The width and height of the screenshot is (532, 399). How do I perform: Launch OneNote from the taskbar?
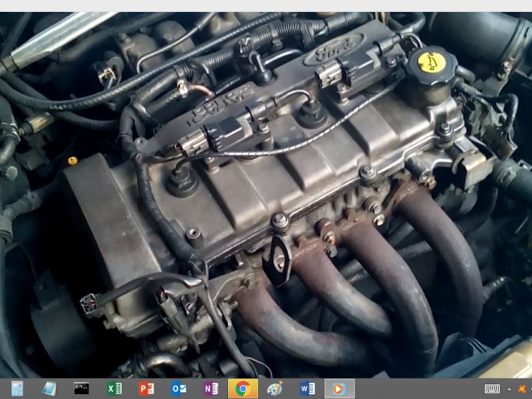(211, 388)
